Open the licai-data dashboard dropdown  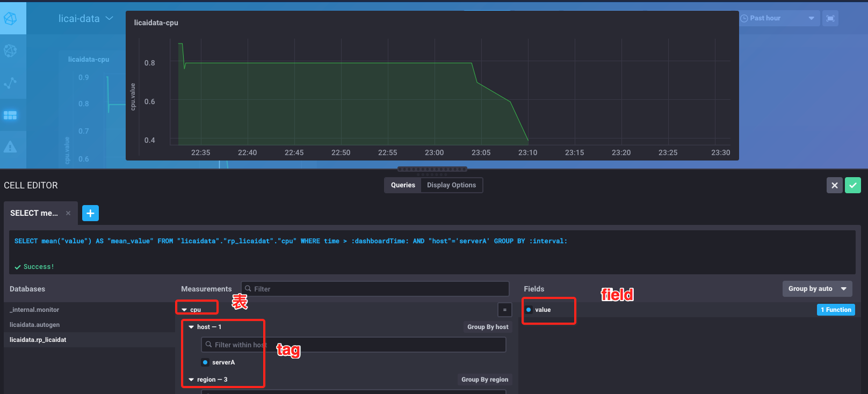(x=86, y=18)
